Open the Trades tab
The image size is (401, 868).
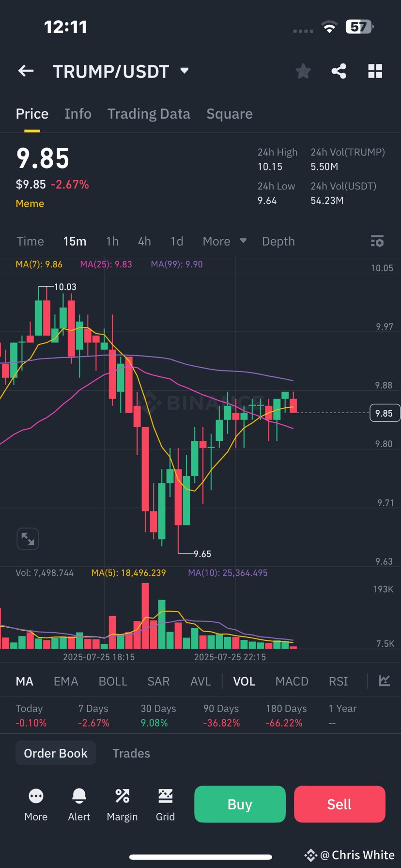131,753
